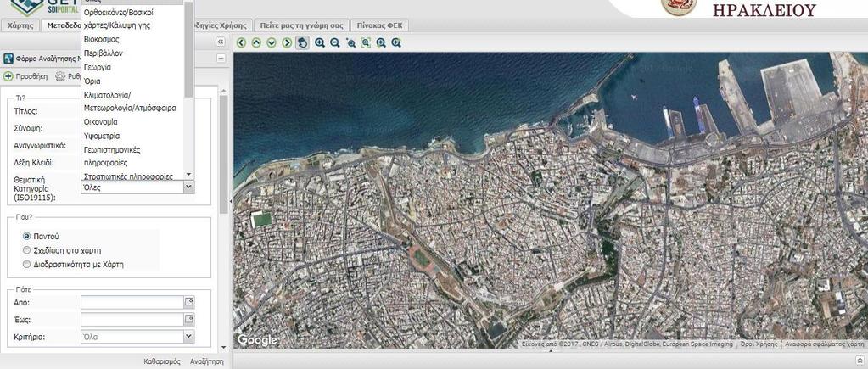868x369 pixels.
Task: Click the zoom out magnifier with minus
Action: click(x=335, y=42)
